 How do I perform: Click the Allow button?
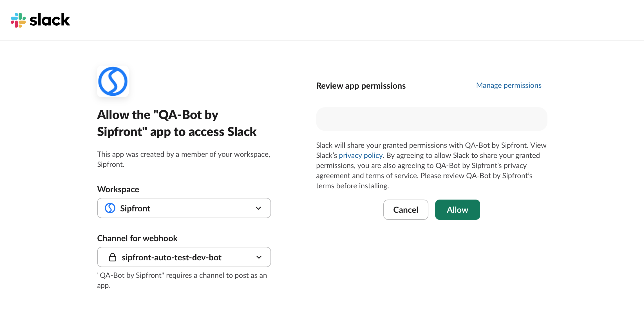click(x=457, y=209)
